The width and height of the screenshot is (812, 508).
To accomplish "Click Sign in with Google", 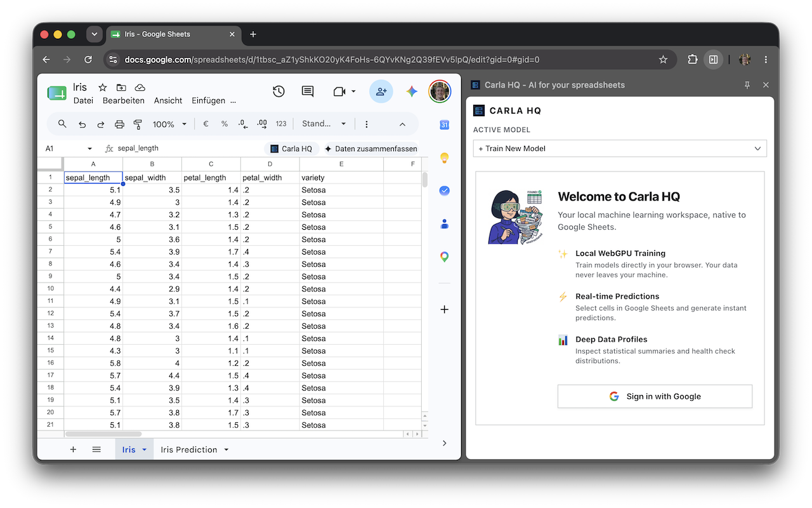I will 655,396.
